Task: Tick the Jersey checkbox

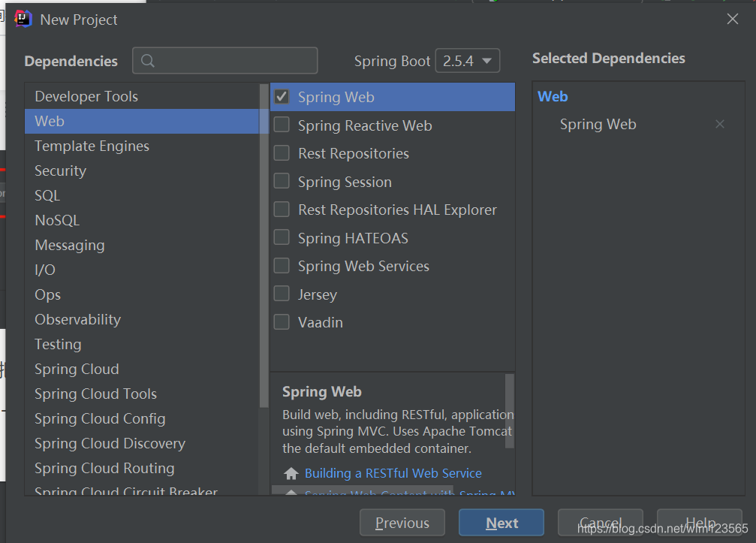Action: pyautogui.click(x=282, y=294)
